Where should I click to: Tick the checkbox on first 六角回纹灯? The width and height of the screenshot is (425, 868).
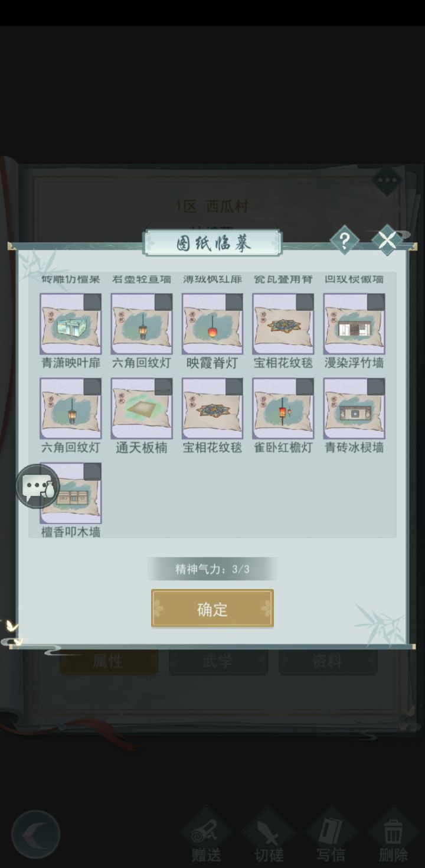tap(163, 303)
